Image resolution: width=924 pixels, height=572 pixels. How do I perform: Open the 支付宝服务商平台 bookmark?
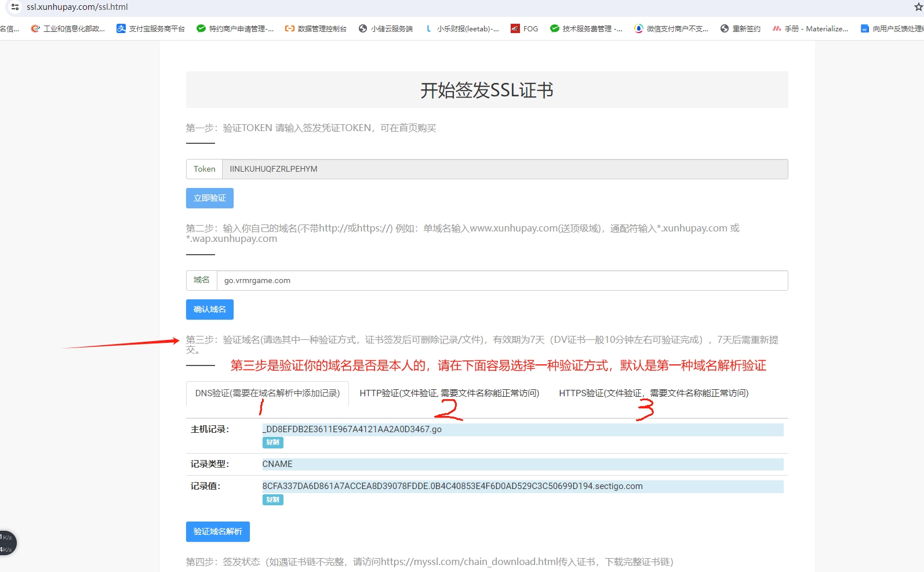(151, 28)
